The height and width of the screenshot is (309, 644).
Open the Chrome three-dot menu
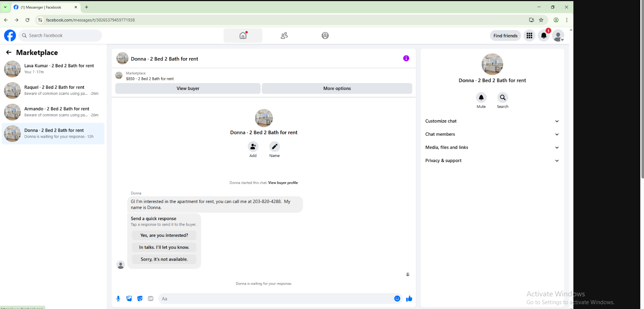point(567,20)
